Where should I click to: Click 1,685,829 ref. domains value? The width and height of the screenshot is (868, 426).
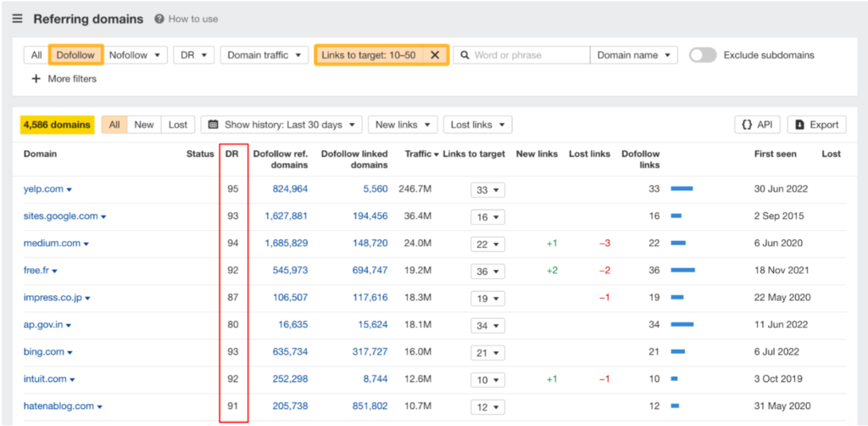(287, 244)
